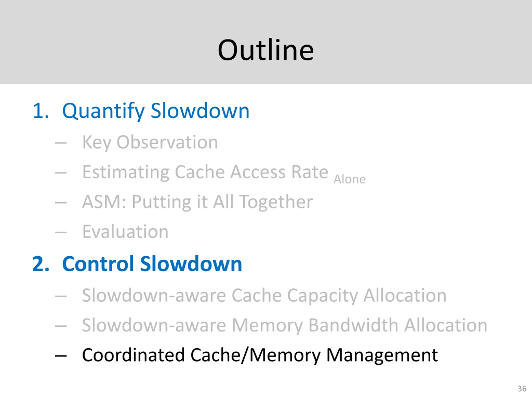
Task: Click the number "1." list marker
Action: 40,111
